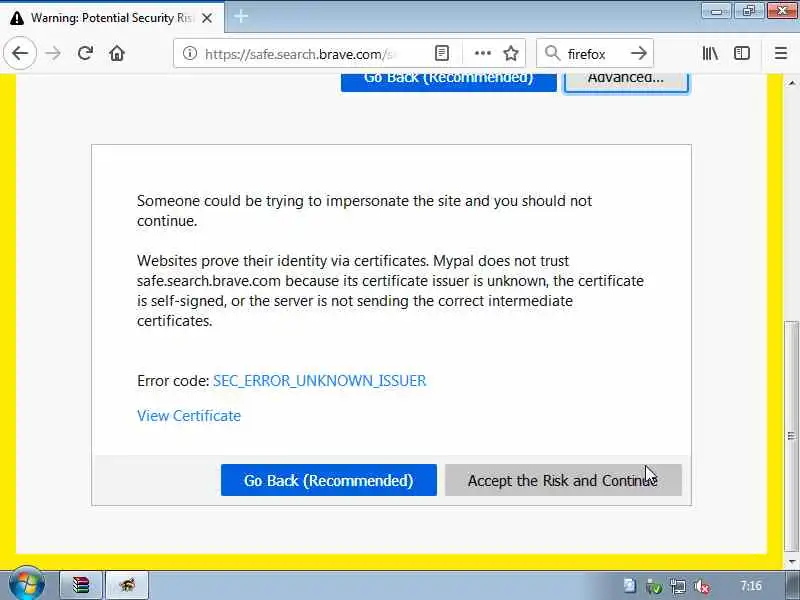
Task: Open the Windows Start menu
Action: coord(27,585)
